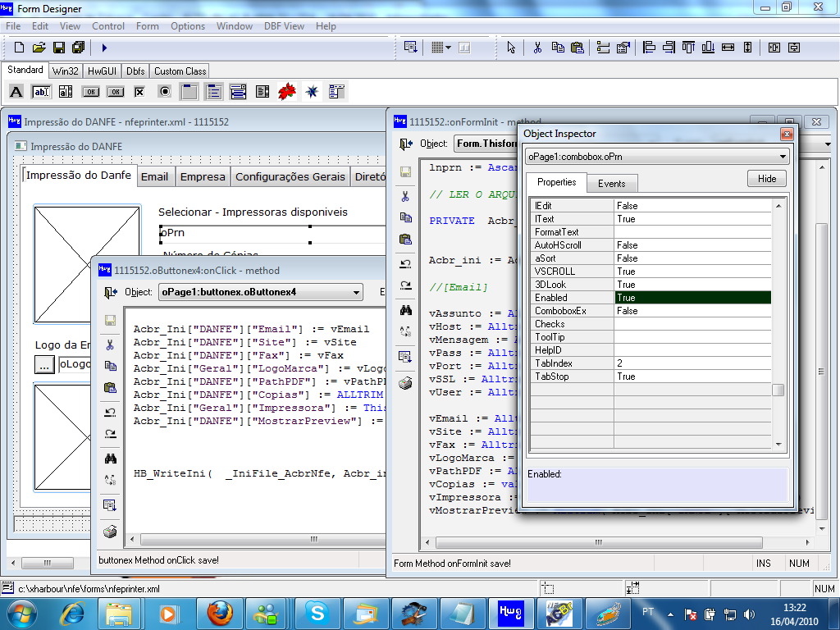Click the blue Run arrow in main toolbar
The image size is (840, 630).
click(104, 48)
